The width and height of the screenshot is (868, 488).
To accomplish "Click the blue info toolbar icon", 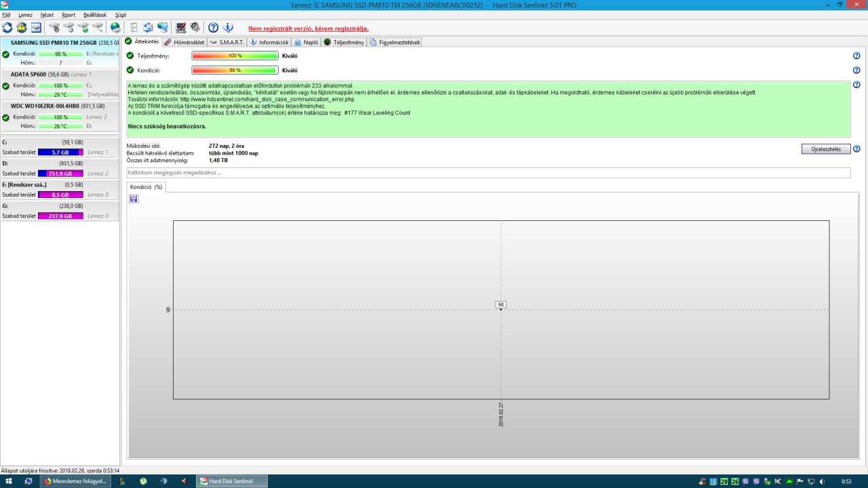I will point(228,28).
